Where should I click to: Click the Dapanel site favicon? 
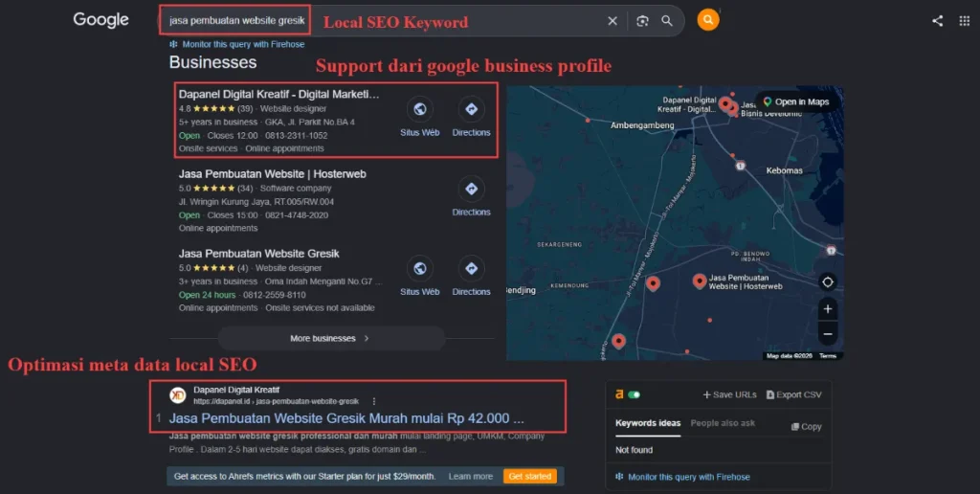[x=177, y=395]
